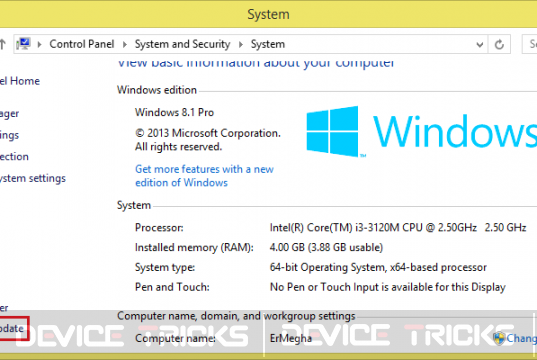Open Device Manager link in left sidebar

10,113
